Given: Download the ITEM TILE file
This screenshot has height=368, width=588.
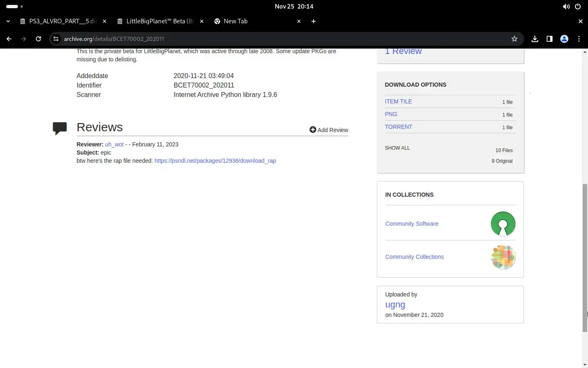Looking at the screenshot, I should pos(398,101).
